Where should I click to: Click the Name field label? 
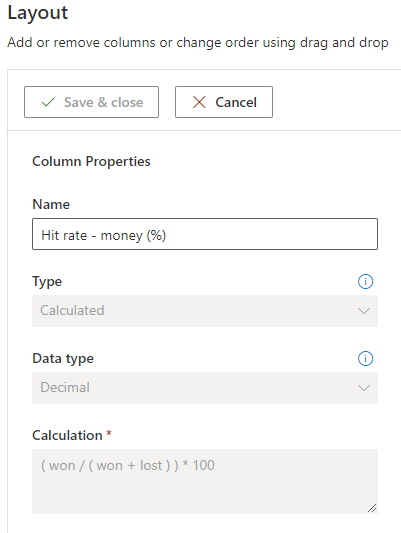[x=51, y=204]
